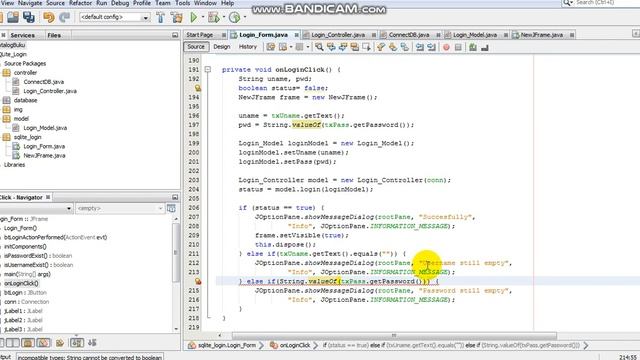Click the Next Bookmark icon

393,47
